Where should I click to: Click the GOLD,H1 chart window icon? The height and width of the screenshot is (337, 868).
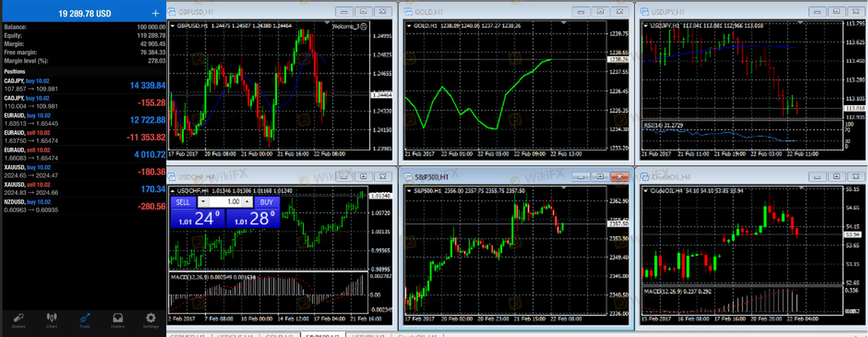[x=408, y=12]
